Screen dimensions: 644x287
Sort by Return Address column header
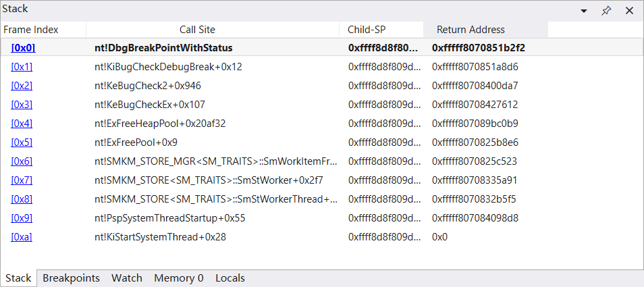pyautogui.click(x=471, y=30)
